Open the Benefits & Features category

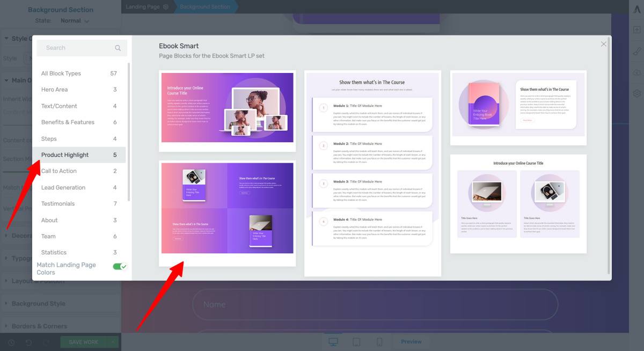(x=79, y=122)
